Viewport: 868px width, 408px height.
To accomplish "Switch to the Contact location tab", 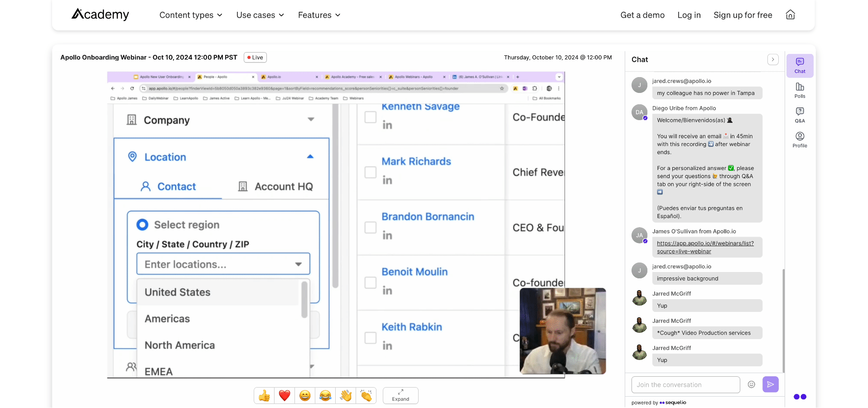I will click(168, 186).
